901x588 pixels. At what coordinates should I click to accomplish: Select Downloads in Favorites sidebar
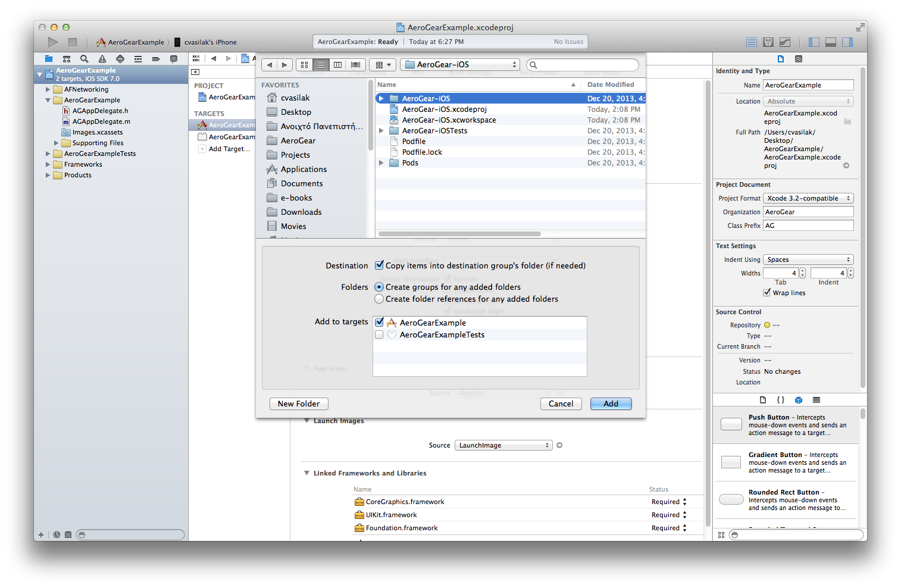301,212
